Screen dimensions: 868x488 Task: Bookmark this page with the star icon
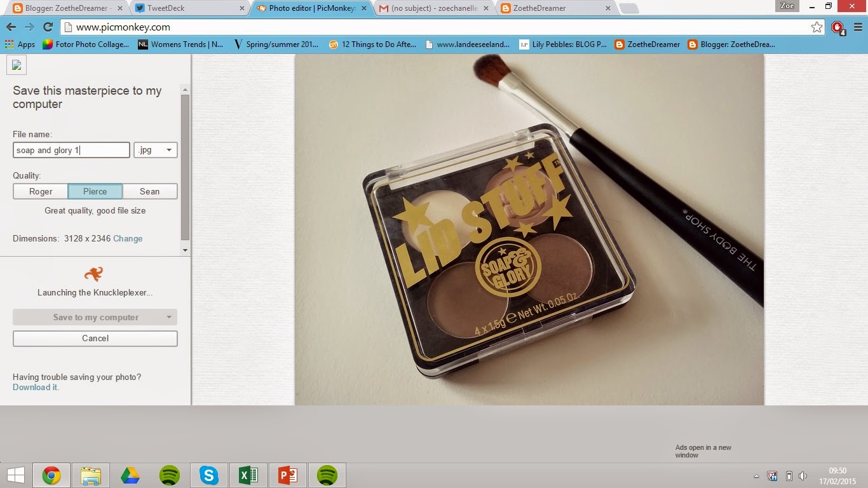pyautogui.click(x=817, y=27)
